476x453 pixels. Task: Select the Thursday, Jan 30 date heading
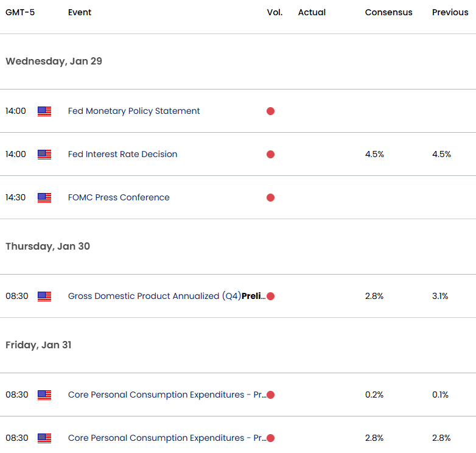[47, 246]
